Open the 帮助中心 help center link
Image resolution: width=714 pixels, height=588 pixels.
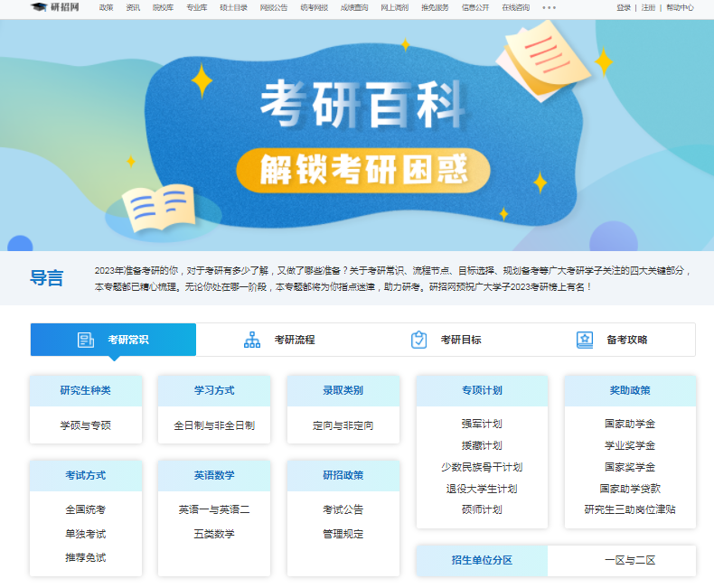680,7
